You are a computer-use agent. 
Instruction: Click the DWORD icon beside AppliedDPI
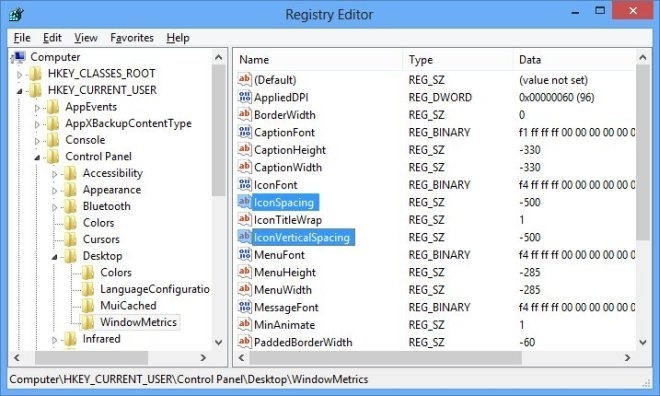point(245,97)
